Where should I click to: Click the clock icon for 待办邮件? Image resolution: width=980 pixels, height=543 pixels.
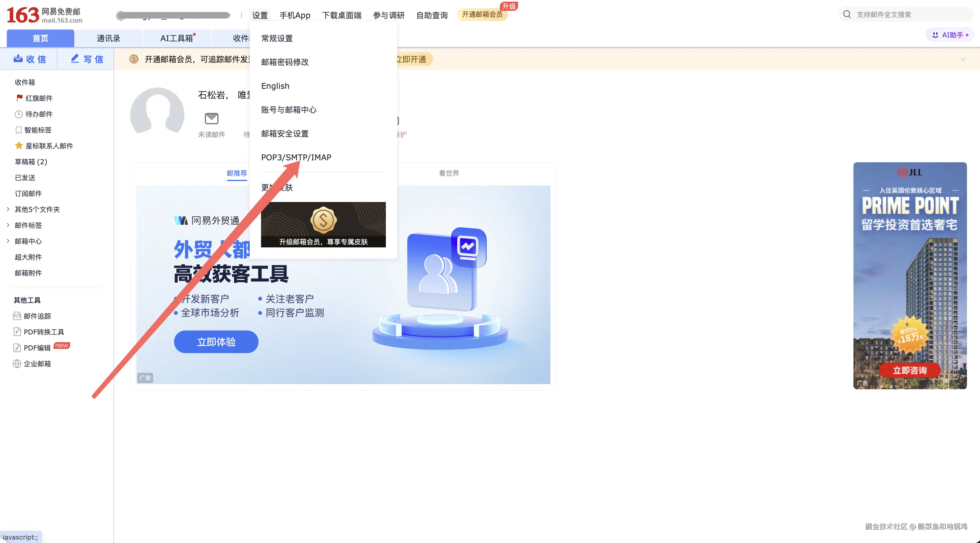point(19,114)
